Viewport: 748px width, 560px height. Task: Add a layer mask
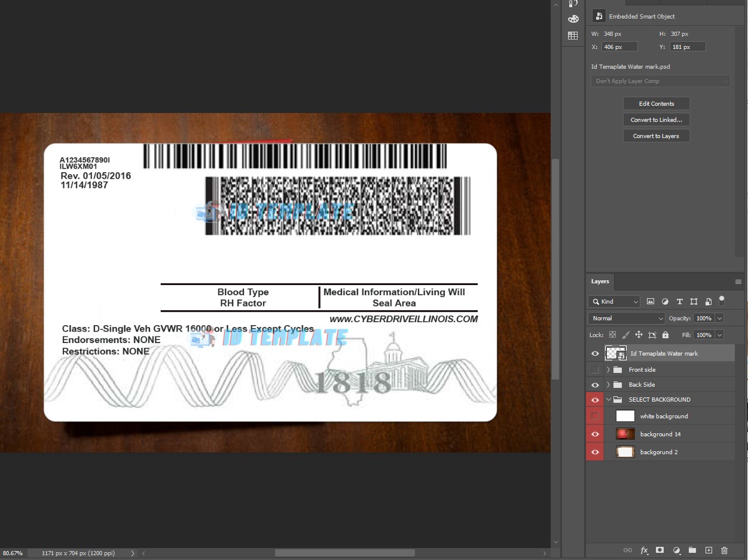point(660,550)
